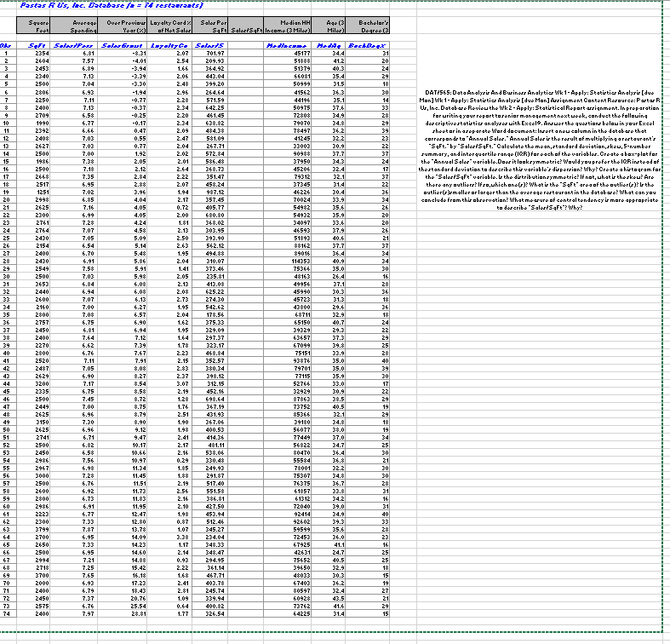This screenshot has width=670, height=644.
Task: Click the Sales/SqFt value 701.97
Action: pyautogui.click(x=215, y=54)
